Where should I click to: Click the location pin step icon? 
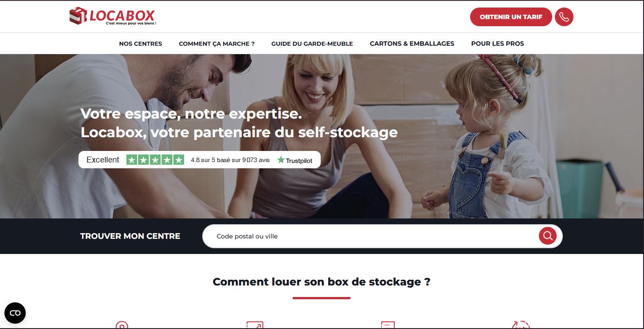(122, 325)
